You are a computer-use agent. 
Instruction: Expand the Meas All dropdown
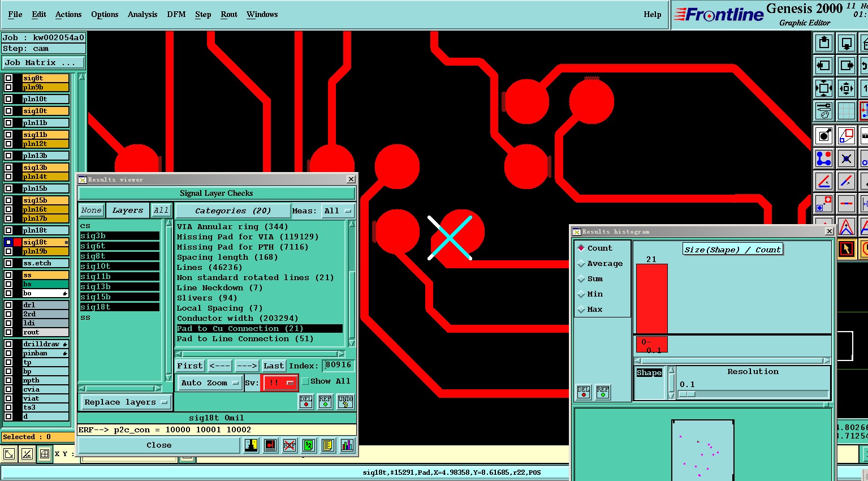point(338,211)
